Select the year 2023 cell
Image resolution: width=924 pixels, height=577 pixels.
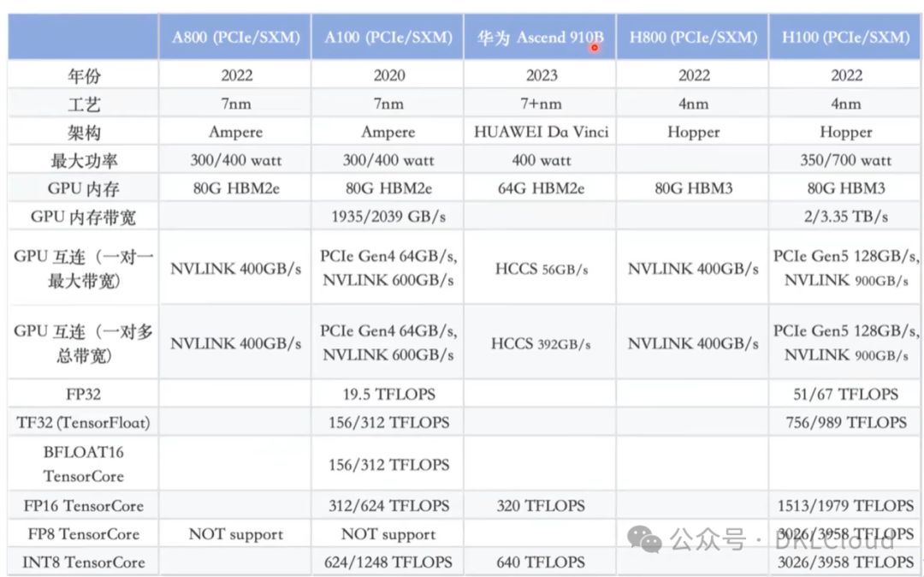coord(542,75)
